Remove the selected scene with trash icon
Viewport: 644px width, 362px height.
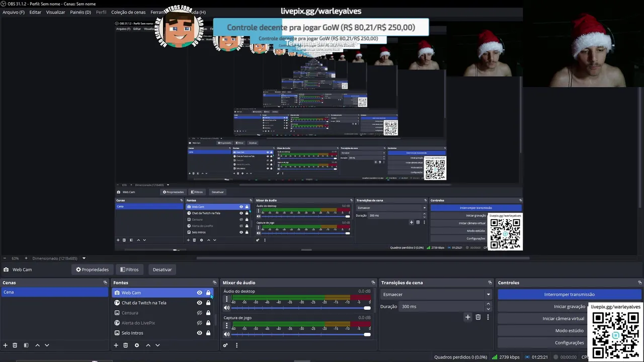[15, 345]
